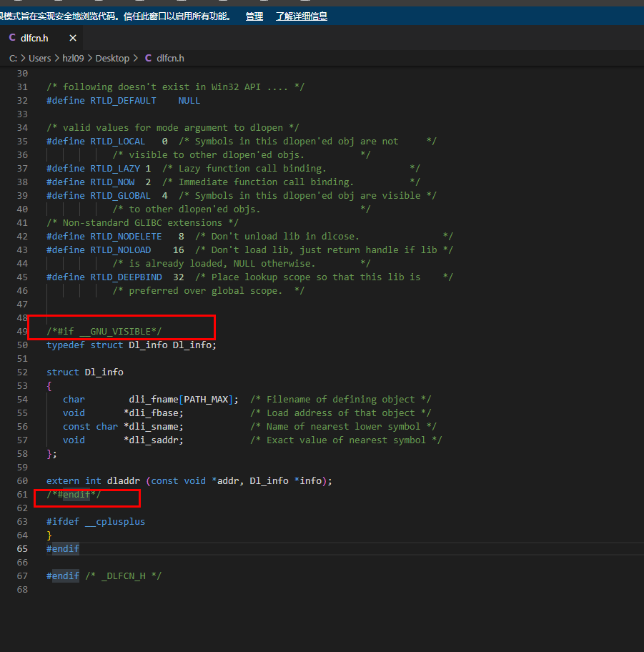The width and height of the screenshot is (644, 652).
Task: Click the __GNU_VISIBLE commented line
Action: point(104,331)
